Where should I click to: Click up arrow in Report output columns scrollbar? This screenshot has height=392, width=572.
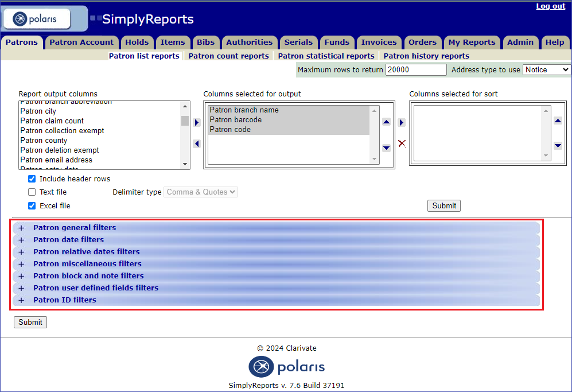pos(185,106)
